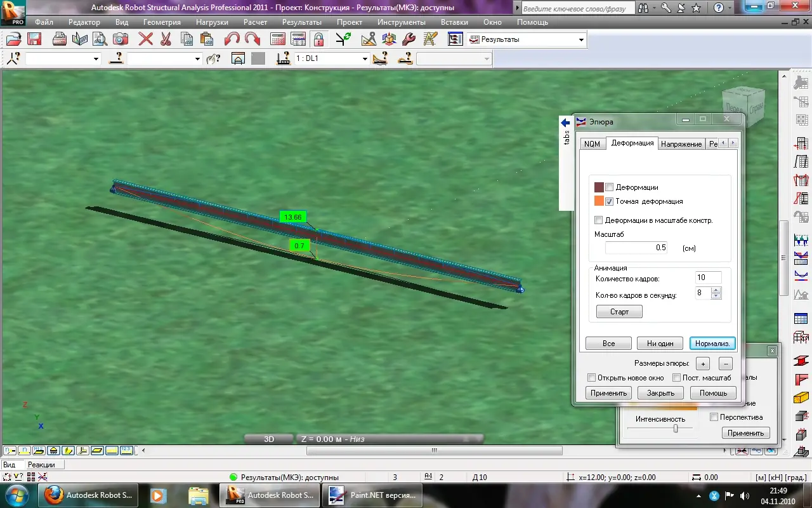
Task: Click the orange Точная деформация color swatch
Action: (599, 201)
